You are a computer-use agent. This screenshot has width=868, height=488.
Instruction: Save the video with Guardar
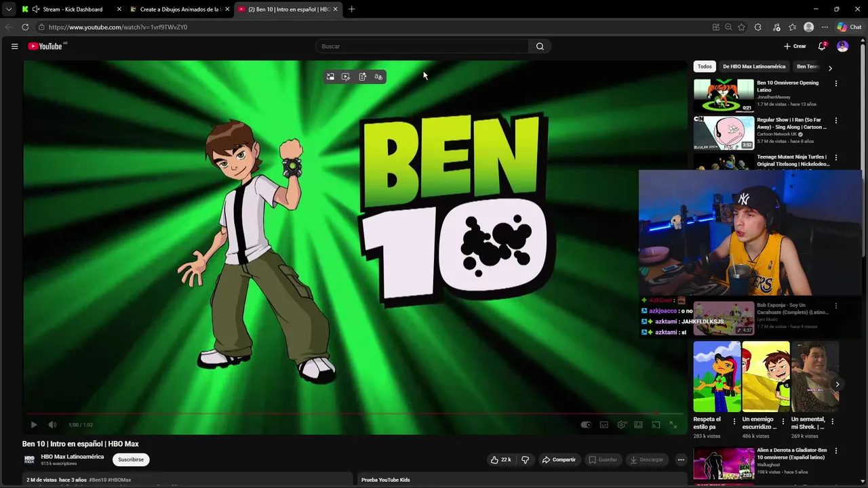[603, 460]
